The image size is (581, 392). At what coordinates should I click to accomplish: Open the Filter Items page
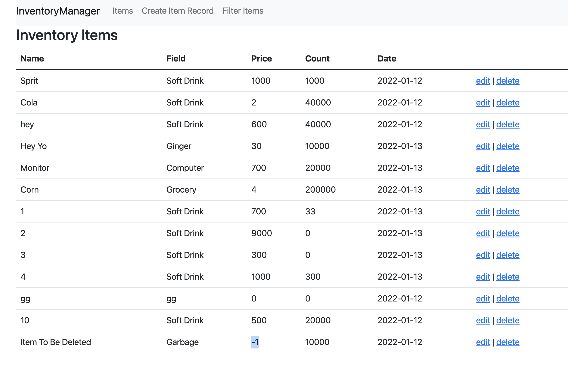[242, 11]
